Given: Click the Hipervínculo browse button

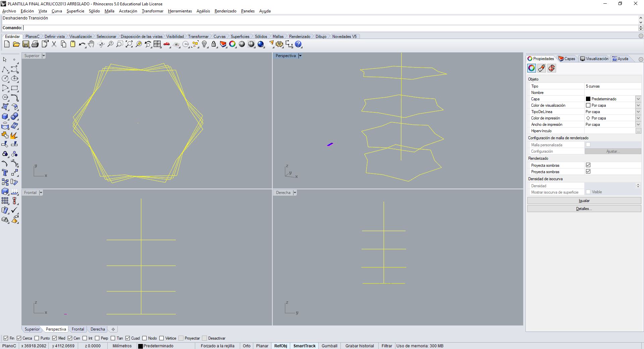Looking at the screenshot, I should click(638, 131).
